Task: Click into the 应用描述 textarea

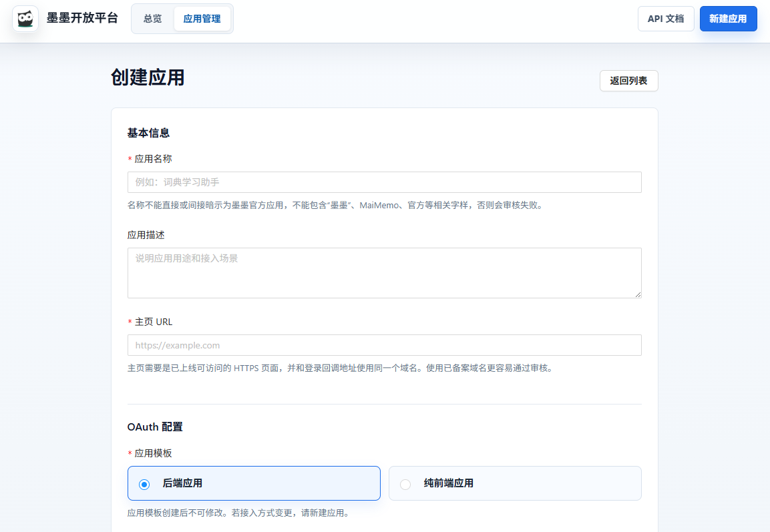Action: click(x=385, y=273)
